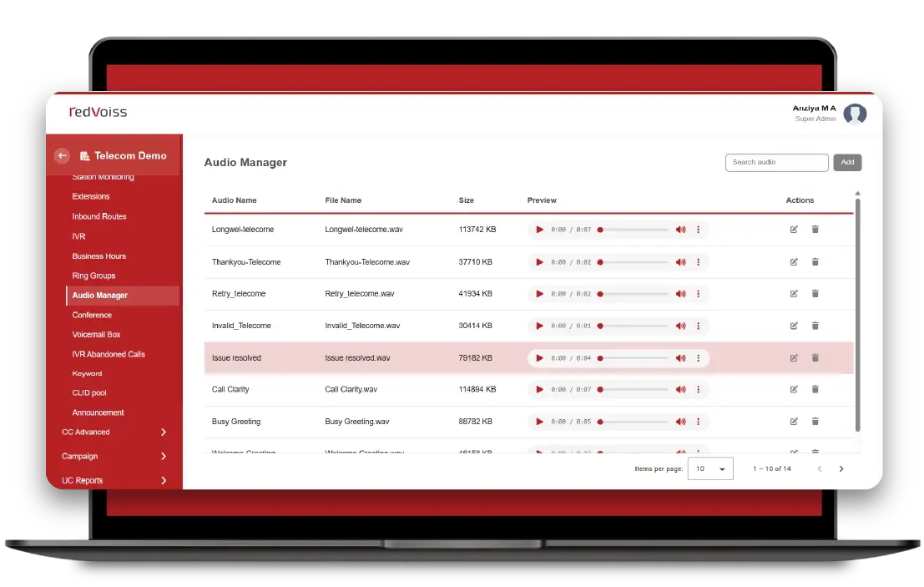Delete the Longwel-telecome audio entry

pyautogui.click(x=815, y=230)
